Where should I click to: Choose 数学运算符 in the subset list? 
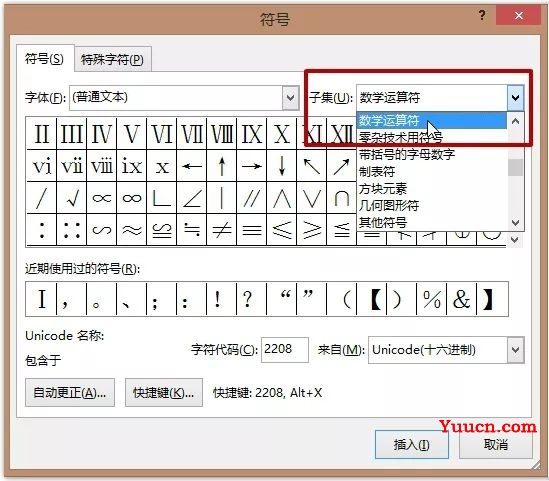431,120
